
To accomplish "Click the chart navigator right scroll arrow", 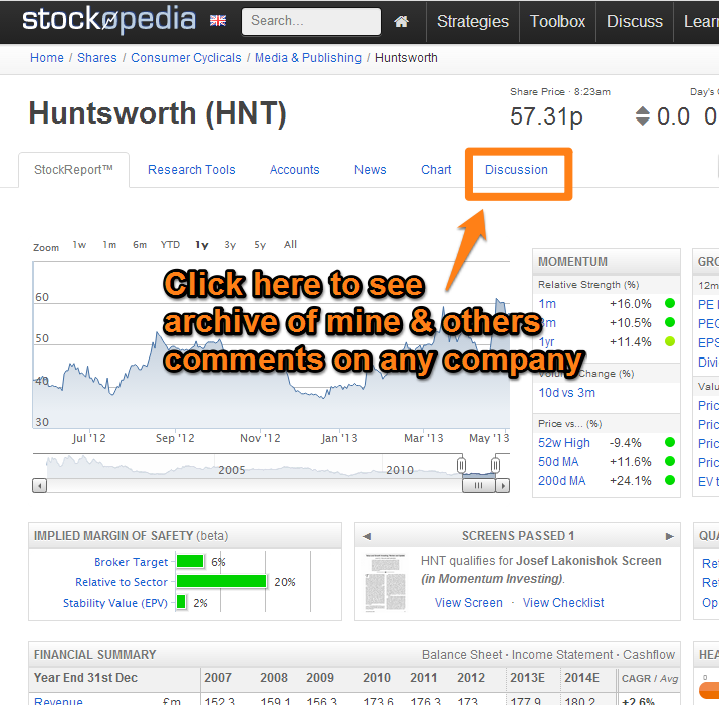I will [x=503, y=485].
